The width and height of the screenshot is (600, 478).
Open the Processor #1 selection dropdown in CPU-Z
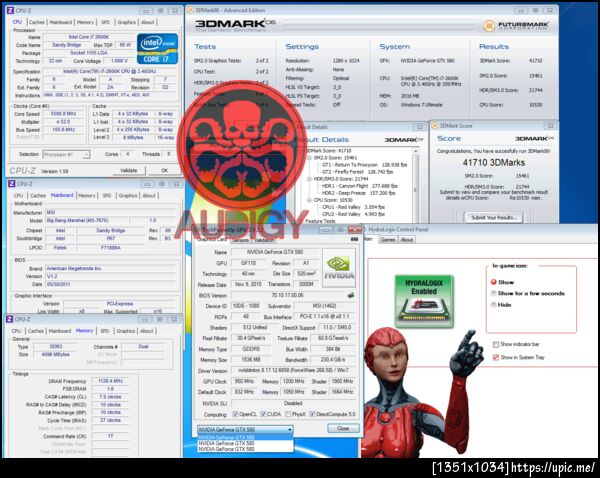pyautogui.click(x=67, y=155)
